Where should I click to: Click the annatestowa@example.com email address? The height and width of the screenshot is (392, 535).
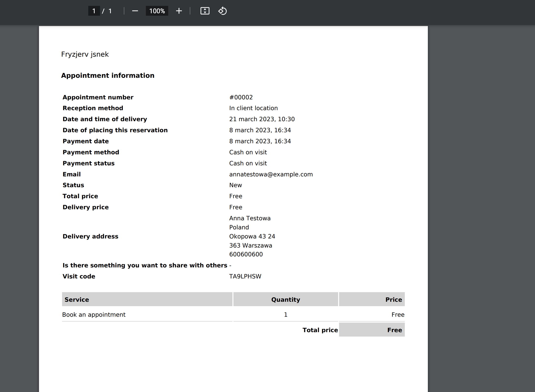click(271, 174)
